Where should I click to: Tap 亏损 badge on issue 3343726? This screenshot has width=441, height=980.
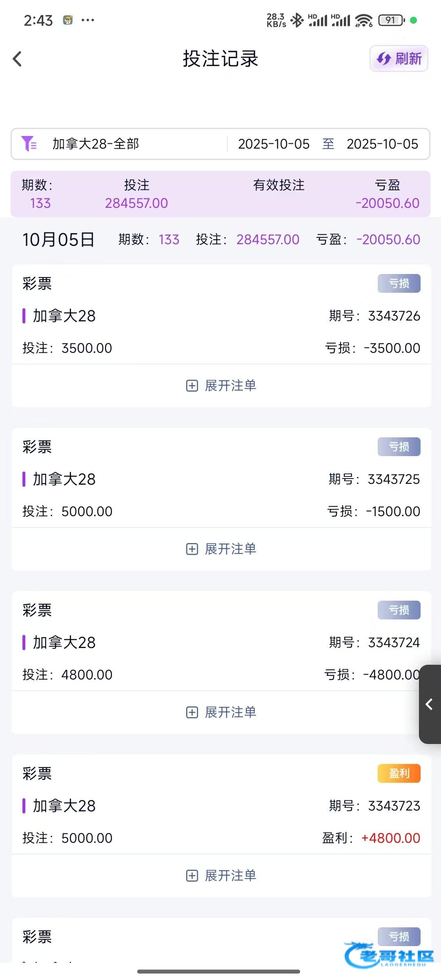[x=399, y=283]
